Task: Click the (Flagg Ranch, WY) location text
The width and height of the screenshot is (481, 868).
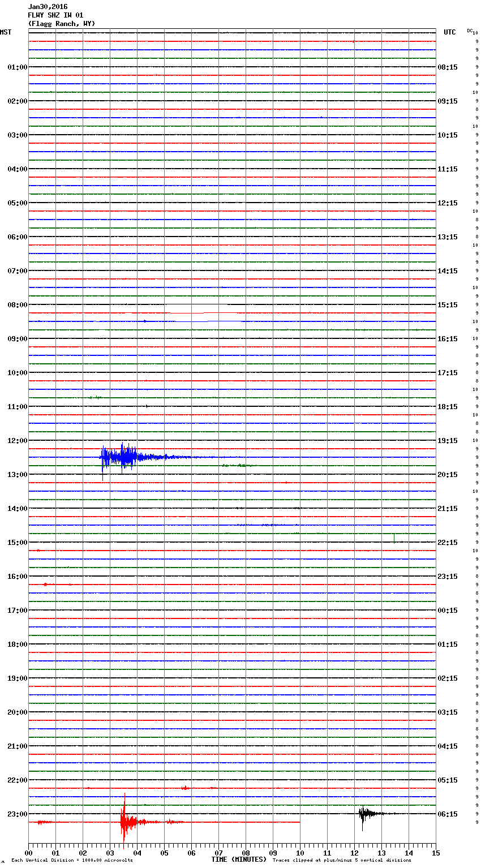Action: 62,24
